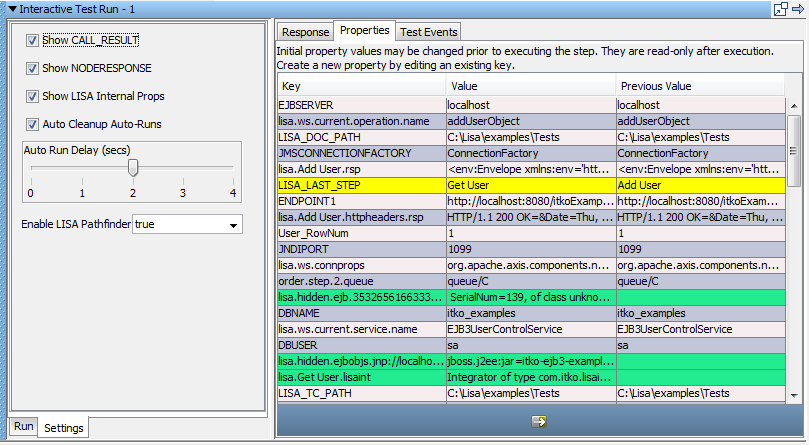Select the yellow LISA_LAST_STEP key cell

[x=362, y=185]
